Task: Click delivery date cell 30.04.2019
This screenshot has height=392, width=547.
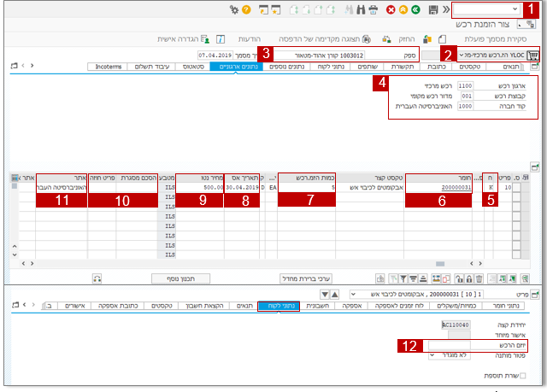Action: [x=242, y=188]
